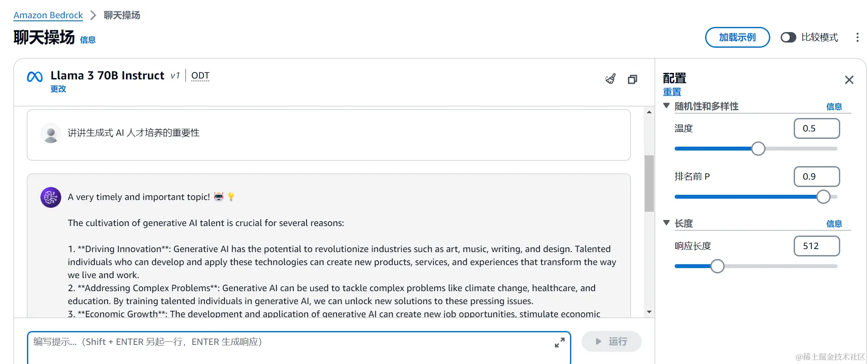Image resolution: width=868 pixels, height=364 pixels.
Task: Toggle the 比较模式 compare mode switch
Action: click(x=788, y=37)
